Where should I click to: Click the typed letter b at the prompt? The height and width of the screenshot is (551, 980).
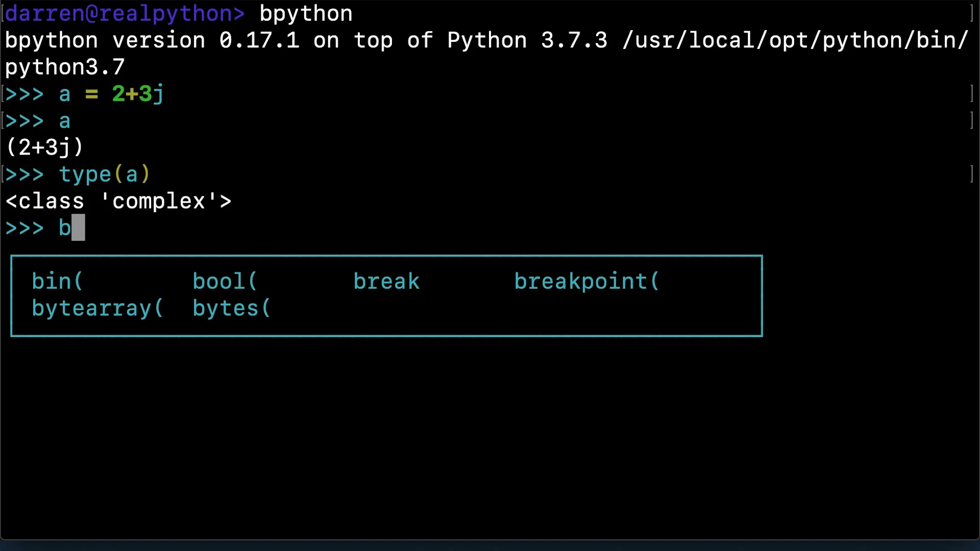pyautogui.click(x=65, y=228)
